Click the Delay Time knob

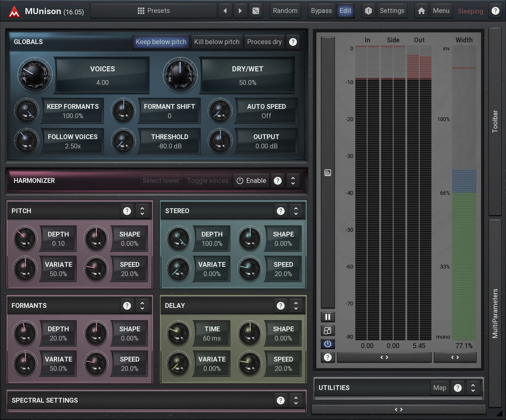[179, 333]
